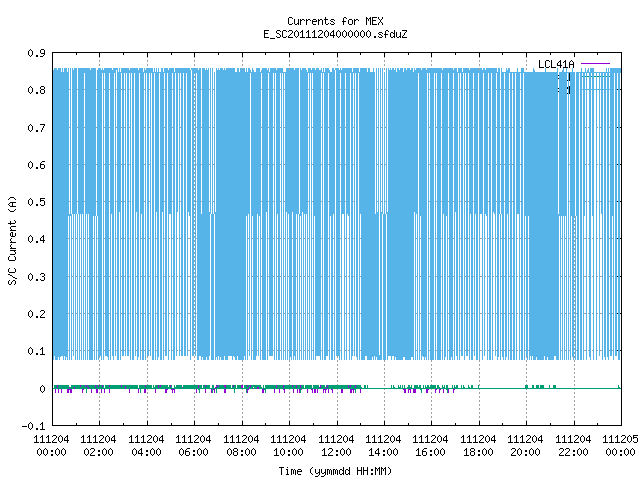Click the x-axis tick 111204 12:00
640x480 pixels.
coord(336,445)
